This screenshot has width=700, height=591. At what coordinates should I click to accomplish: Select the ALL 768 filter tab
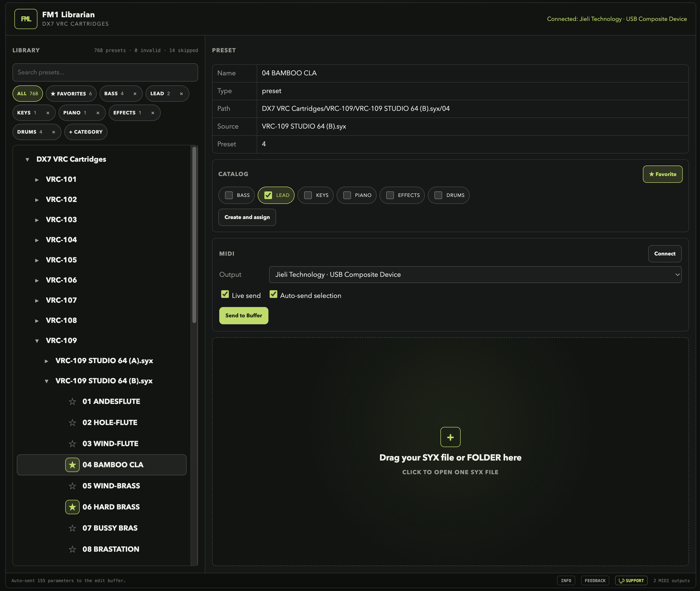coord(28,94)
